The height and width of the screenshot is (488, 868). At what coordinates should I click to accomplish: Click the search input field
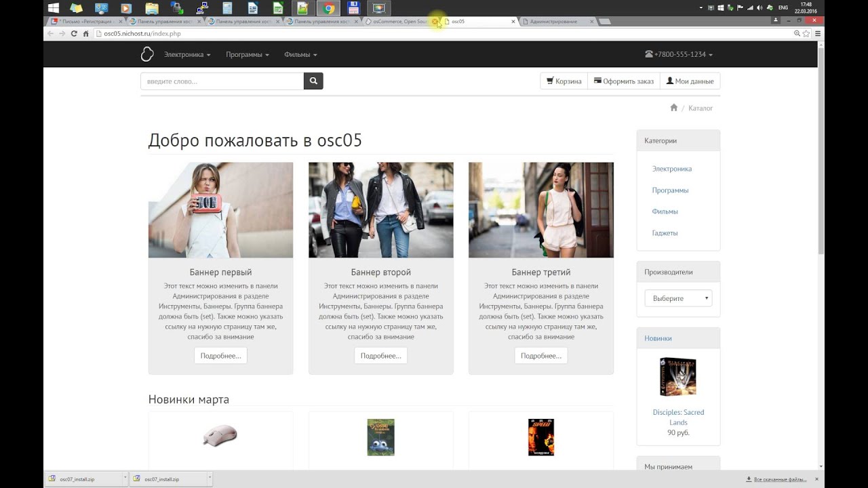pyautogui.click(x=222, y=81)
